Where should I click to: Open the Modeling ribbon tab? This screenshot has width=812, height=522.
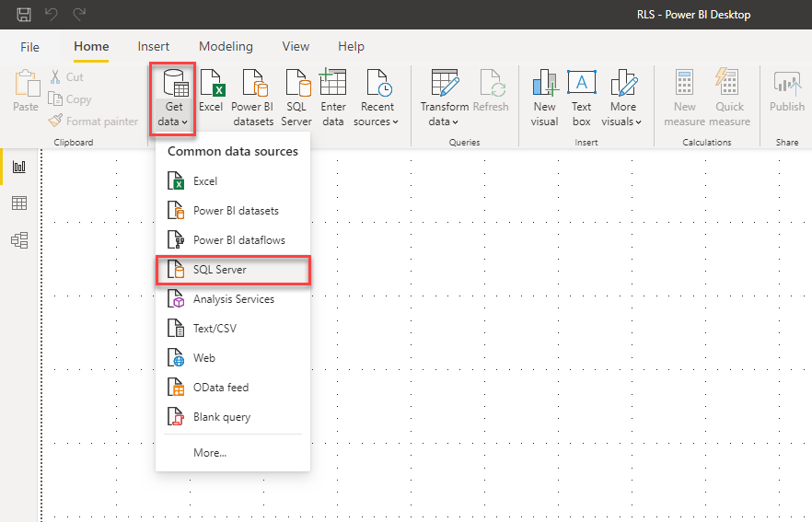pyautogui.click(x=226, y=46)
